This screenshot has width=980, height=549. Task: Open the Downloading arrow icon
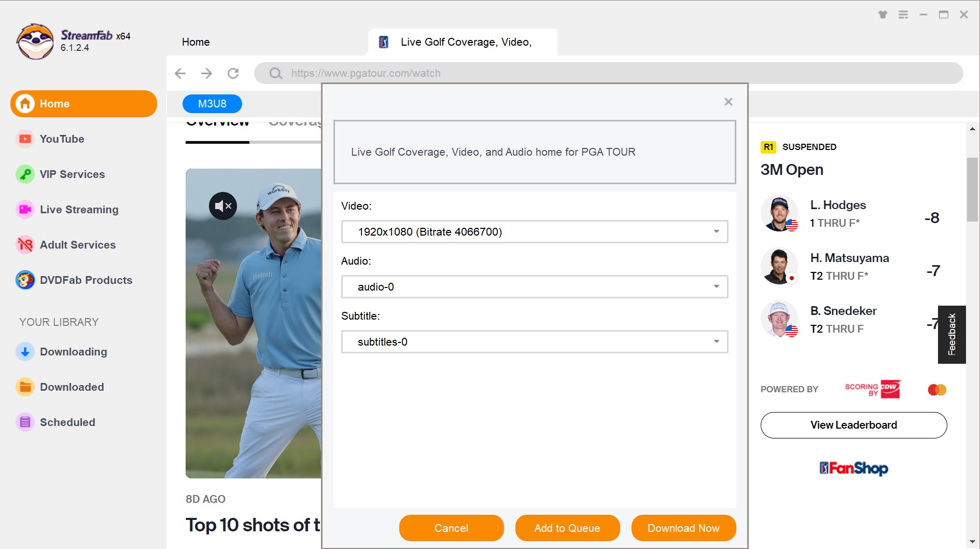25,352
